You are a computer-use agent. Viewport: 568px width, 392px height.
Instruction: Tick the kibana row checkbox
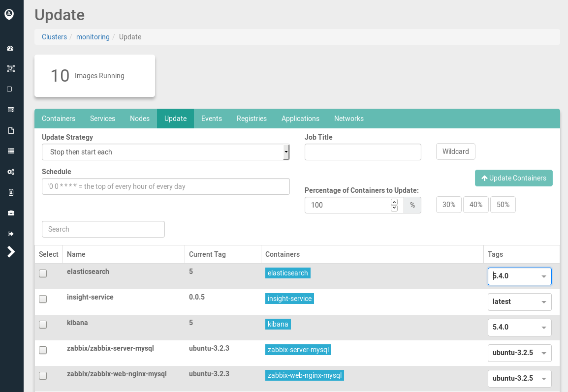point(43,325)
